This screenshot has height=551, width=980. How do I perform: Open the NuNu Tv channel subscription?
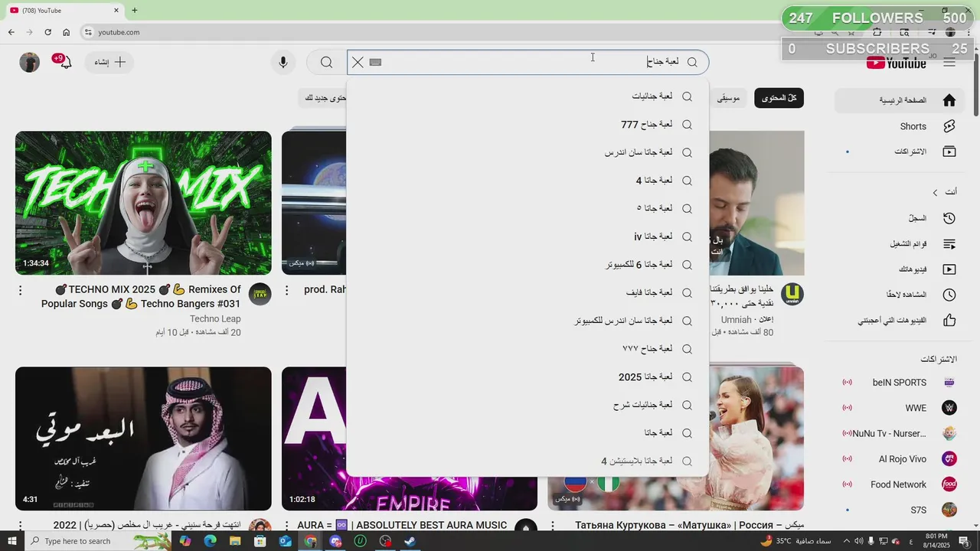click(901, 433)
